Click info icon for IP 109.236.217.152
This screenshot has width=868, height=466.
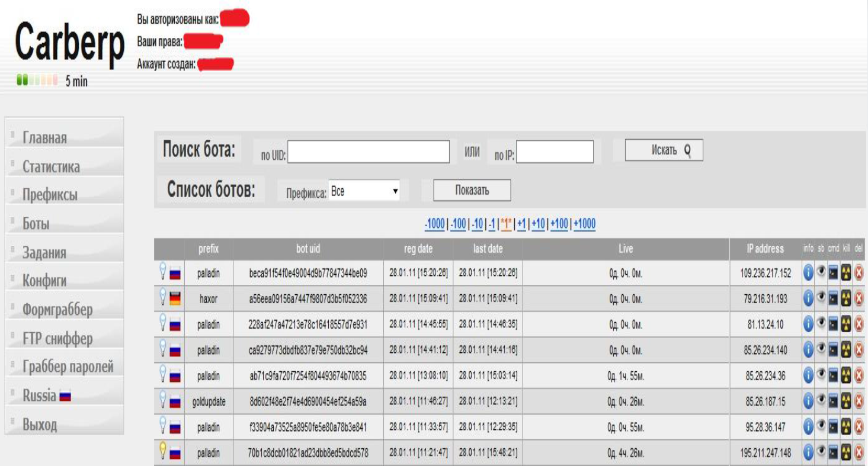pos(809,272)
